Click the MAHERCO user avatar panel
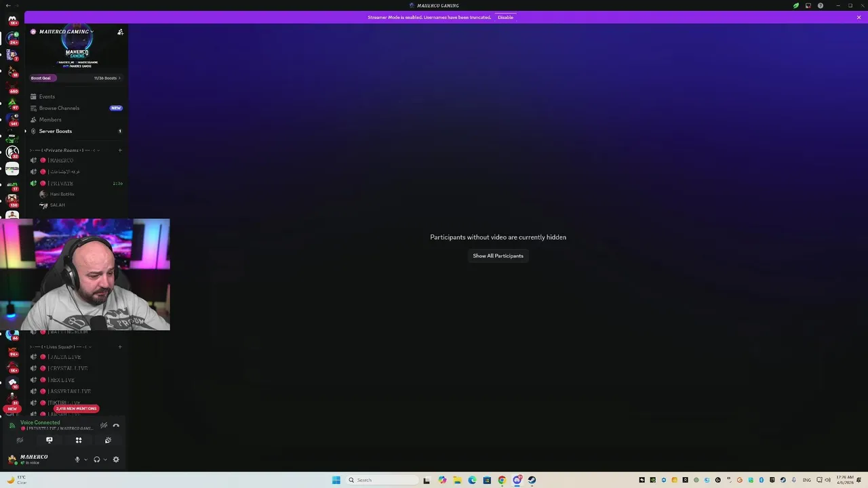868x488 pixels. (28, 460)
